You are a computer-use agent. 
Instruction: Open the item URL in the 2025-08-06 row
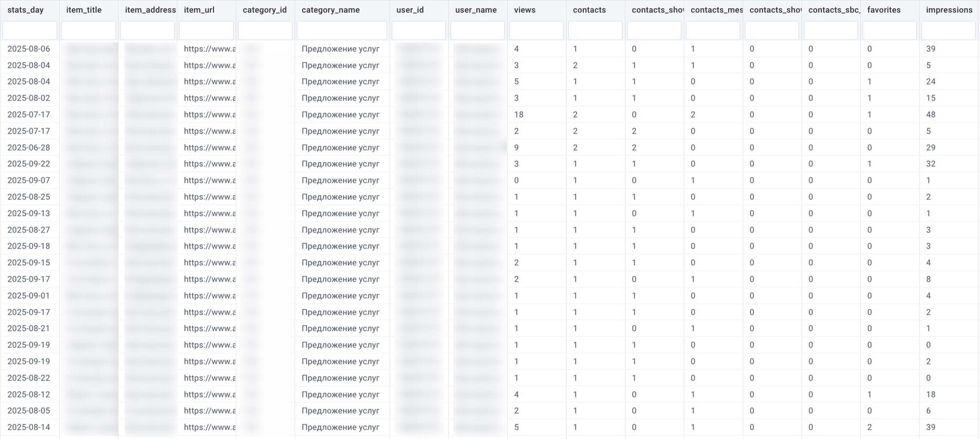(x=209, y=49)
